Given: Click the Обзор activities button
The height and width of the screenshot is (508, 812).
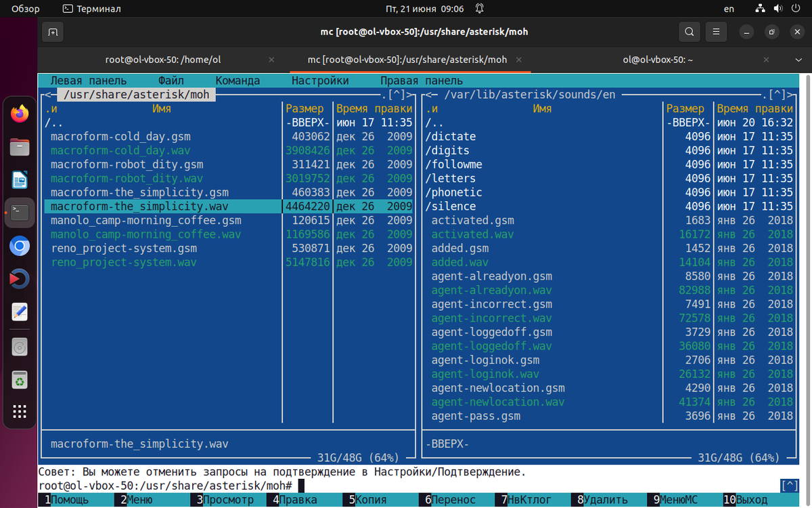Looking at the screenshot, I should pyautogui.click(x=26, y=9).
